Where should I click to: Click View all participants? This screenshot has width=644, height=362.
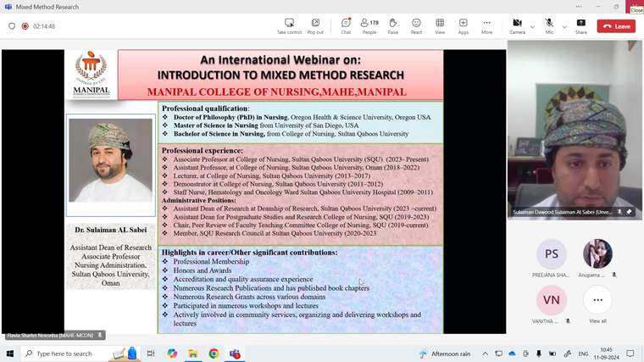pyautogui.click(x=597, y=300)
